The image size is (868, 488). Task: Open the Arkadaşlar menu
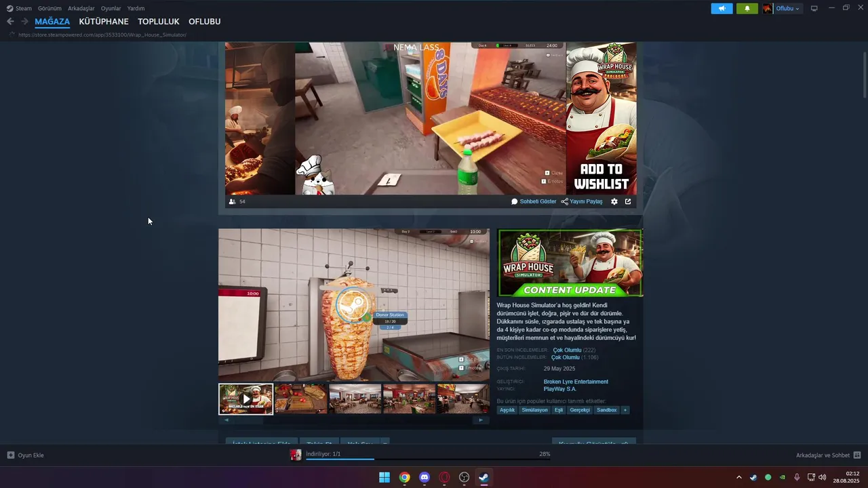click(x=81, y=8)
